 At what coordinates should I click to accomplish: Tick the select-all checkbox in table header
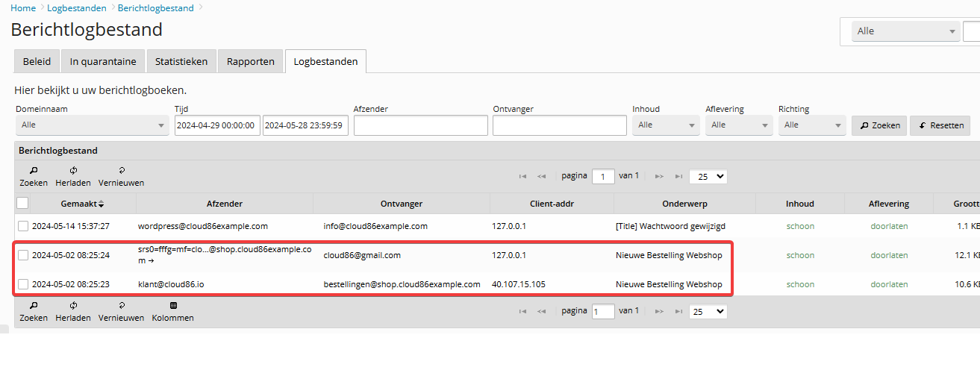[x=22, y=203]
